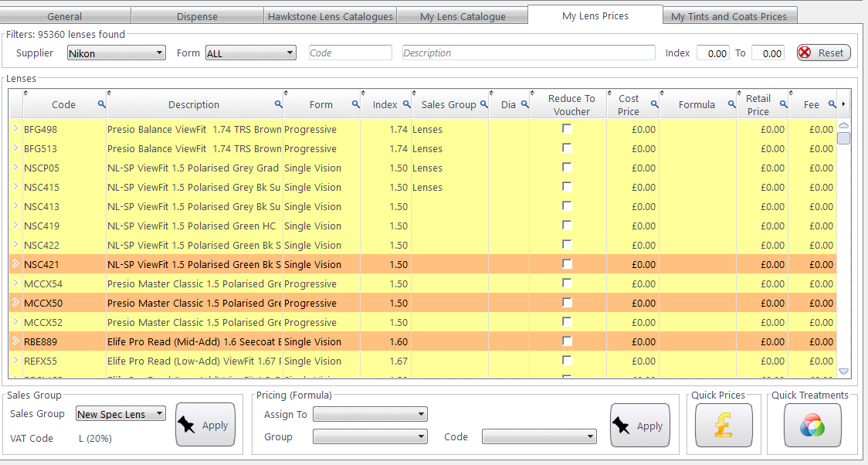Expand the row for NSC422
This screenshot has width=868, height=465.
click(x=15, y=244)
